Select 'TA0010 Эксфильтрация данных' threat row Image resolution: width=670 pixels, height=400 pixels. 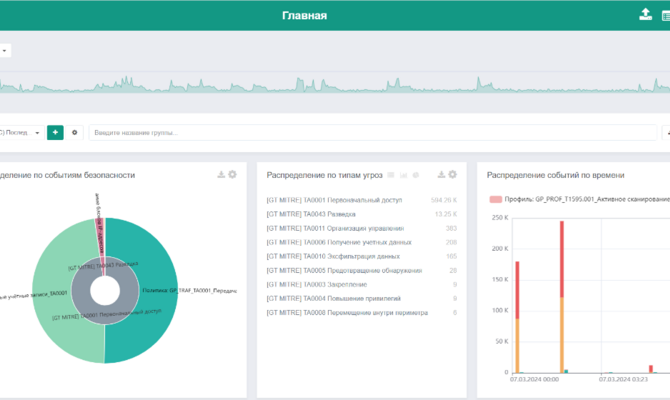[361, 256]
